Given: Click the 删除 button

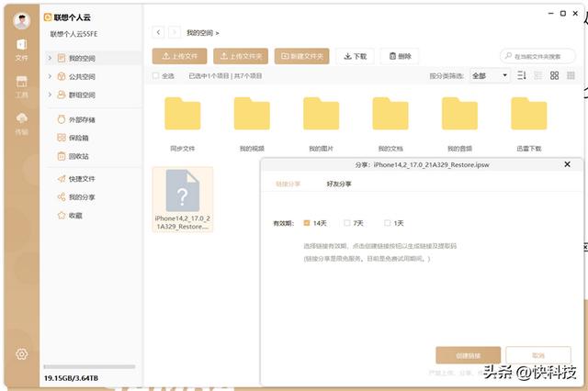Looking at the screenshot, I should coord(400,56).
